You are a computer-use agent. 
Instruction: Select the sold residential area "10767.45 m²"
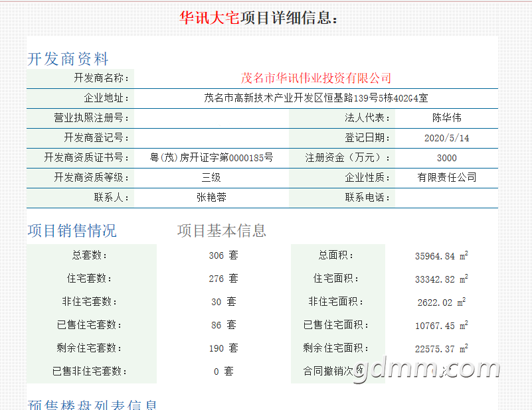tap(442, 326)
